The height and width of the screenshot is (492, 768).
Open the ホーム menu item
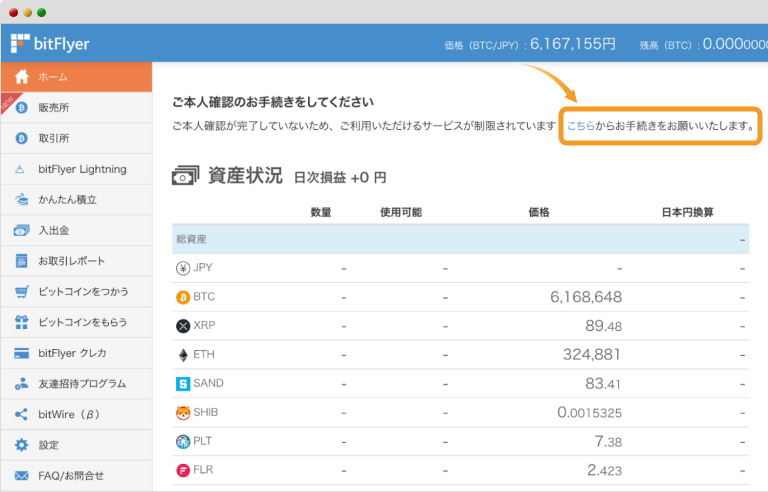[76, 77]
